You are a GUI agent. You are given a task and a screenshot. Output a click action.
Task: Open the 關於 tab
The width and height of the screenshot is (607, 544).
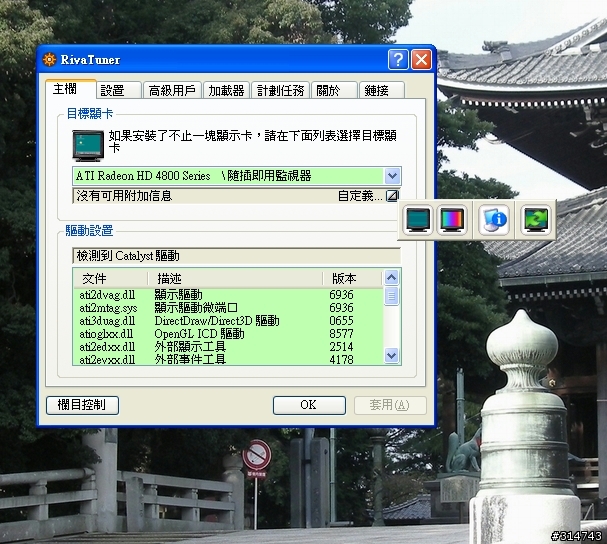coord(334,90)
